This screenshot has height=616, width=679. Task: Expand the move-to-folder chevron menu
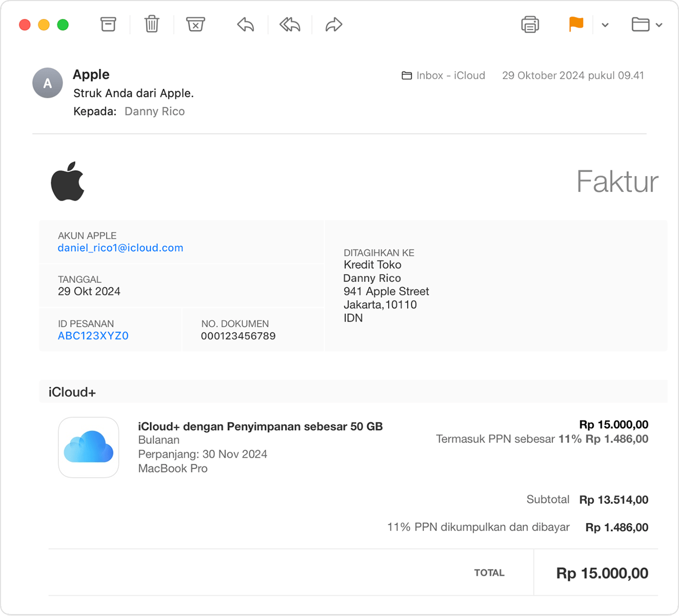(x=659, y=25)
